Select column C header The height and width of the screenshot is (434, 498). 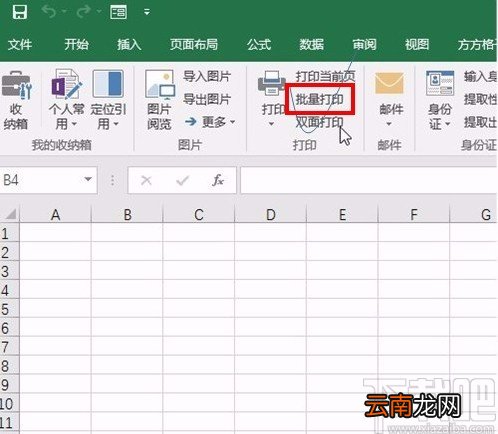[x=199, y=214]
